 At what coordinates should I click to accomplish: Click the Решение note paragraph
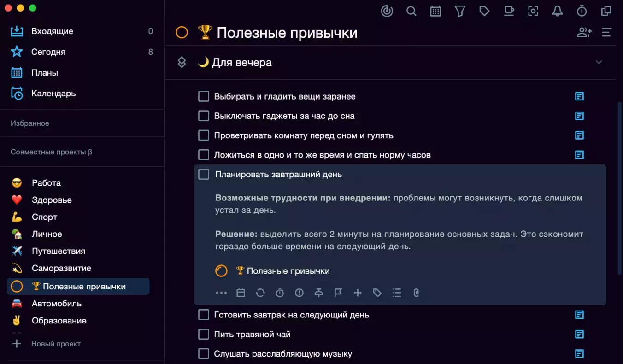(399, 240)
